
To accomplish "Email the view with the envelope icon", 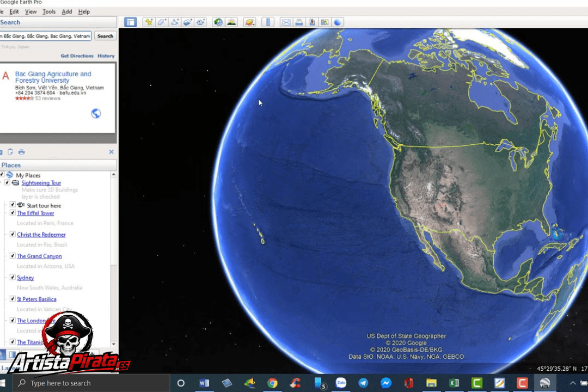I will (286, 22).
